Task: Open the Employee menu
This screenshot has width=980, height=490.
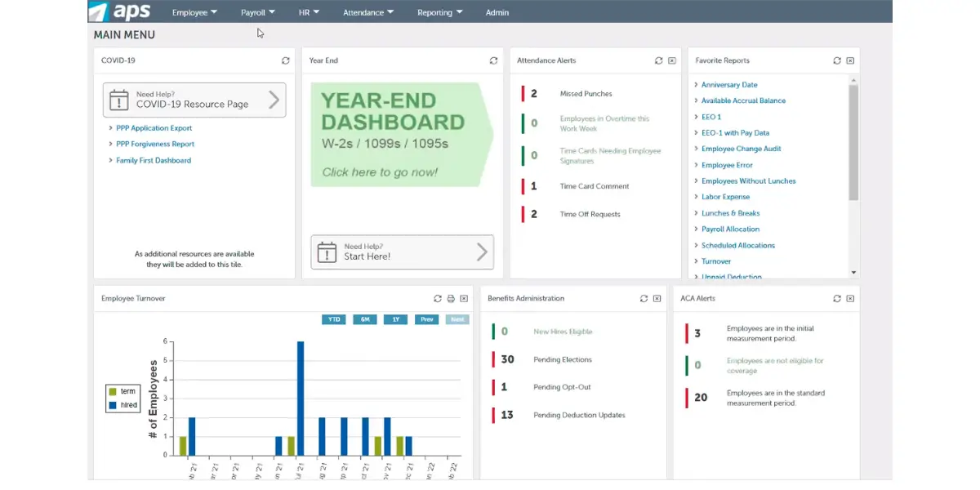Action: tap(194, 12)
